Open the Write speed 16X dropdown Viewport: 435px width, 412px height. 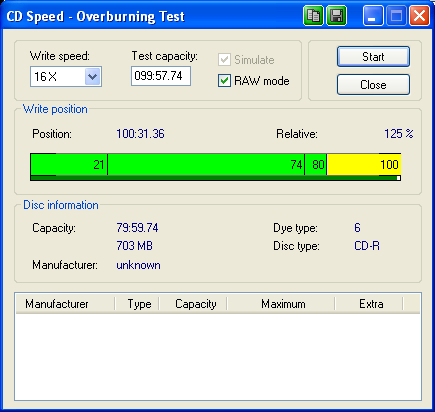pyautogui.click(x=92, y=77)
